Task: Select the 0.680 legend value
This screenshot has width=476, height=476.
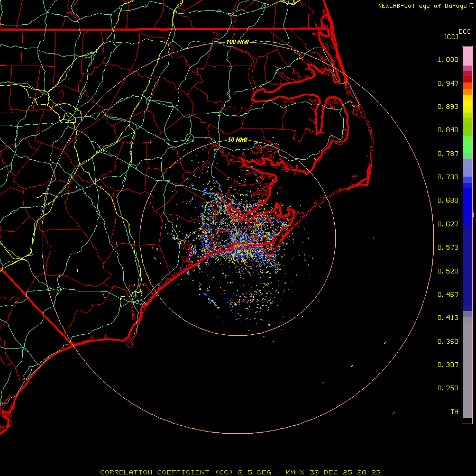Action: pos(448,200)
